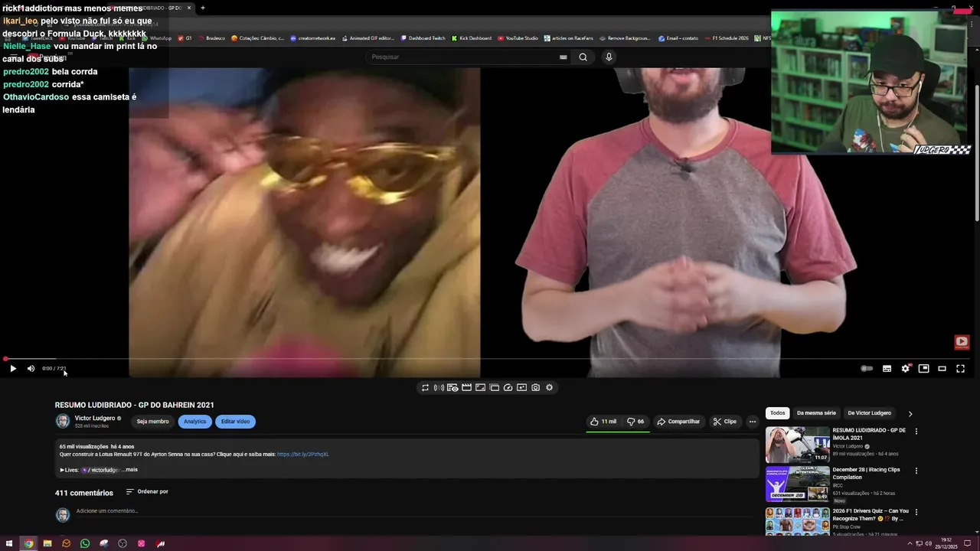Click the Seja membro button
Viewport: 980px width, 551px height.
click(x=152, y=422)
